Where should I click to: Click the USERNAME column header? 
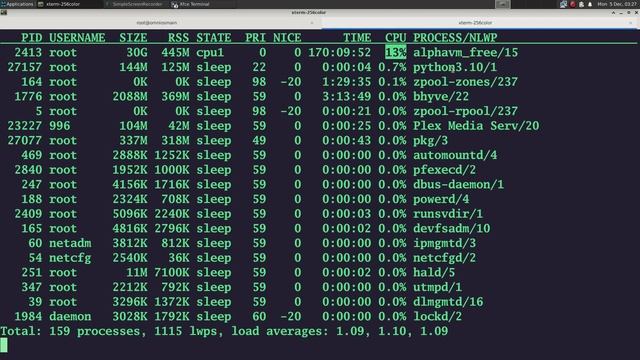(x=77, y=38)
